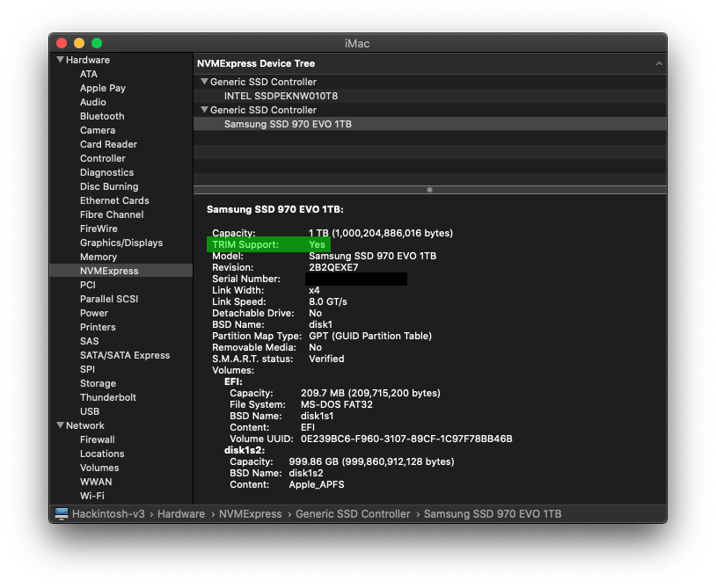
Task: Select ATA in the sidebar
Action: (89, 74)
